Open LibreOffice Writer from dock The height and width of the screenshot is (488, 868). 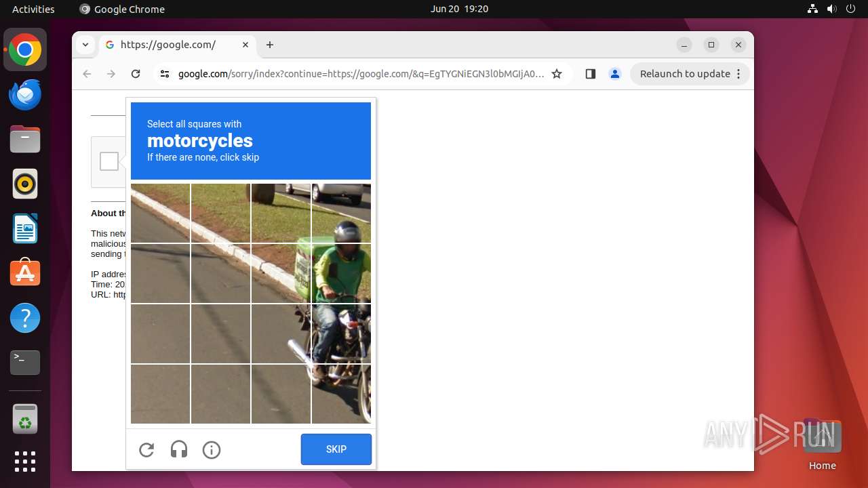25,228
